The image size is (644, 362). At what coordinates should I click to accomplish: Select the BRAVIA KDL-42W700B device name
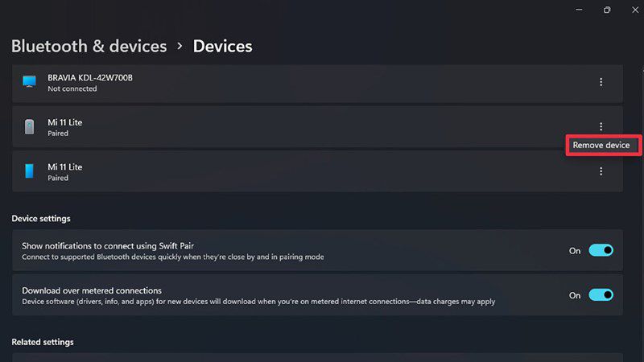pos(90,77)
